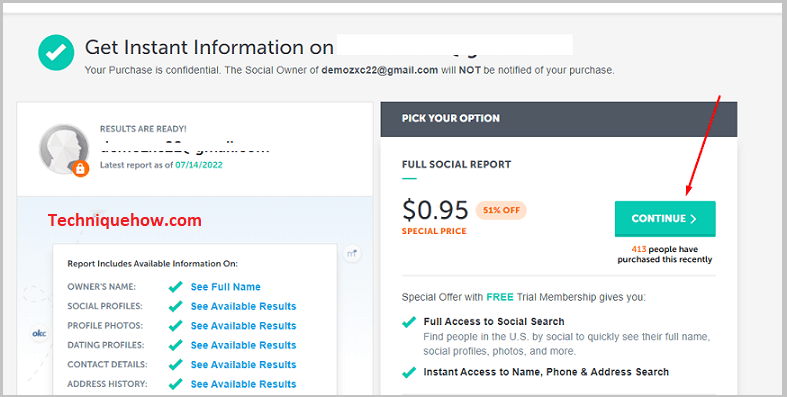Click the okc social icon

(x=39, y=333)
